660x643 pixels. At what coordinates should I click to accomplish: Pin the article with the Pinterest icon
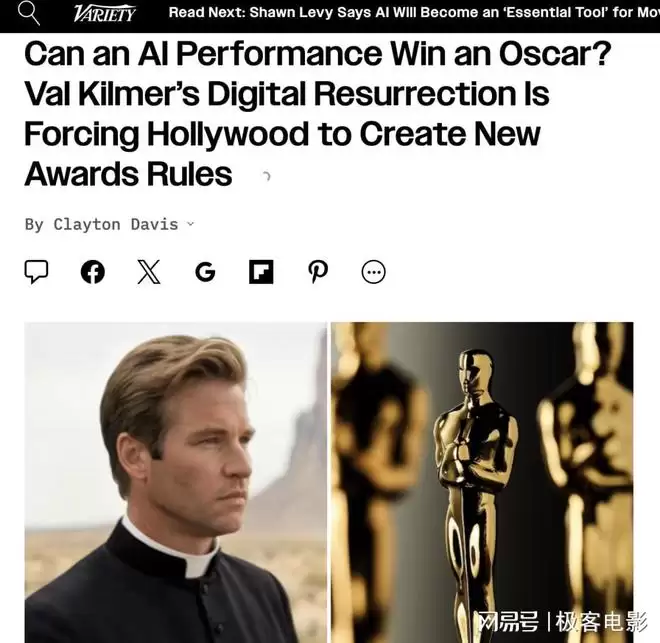coord(318,272)
